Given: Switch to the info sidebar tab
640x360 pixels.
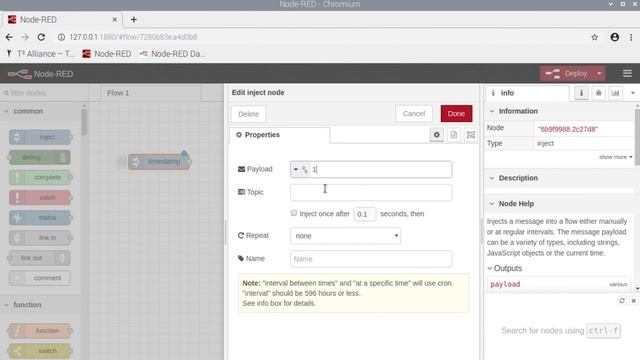Looking at the screenshot, I should coord(527,93).
